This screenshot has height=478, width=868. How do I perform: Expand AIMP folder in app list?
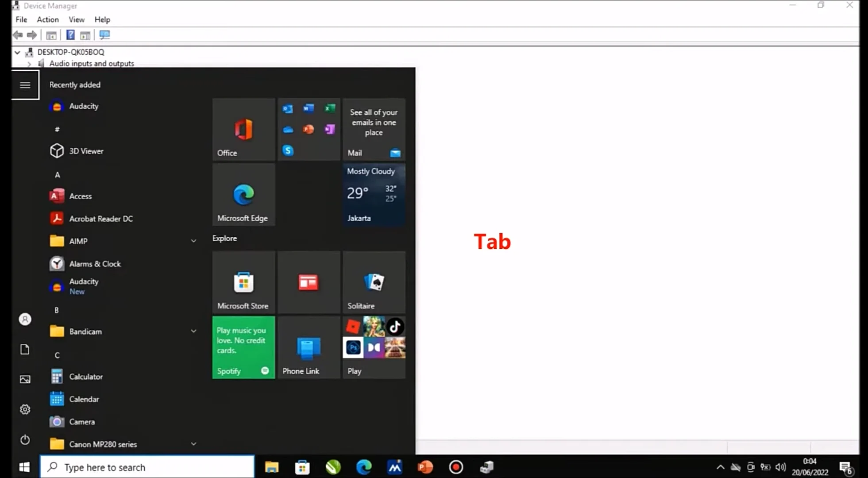(x=193, y=241)
